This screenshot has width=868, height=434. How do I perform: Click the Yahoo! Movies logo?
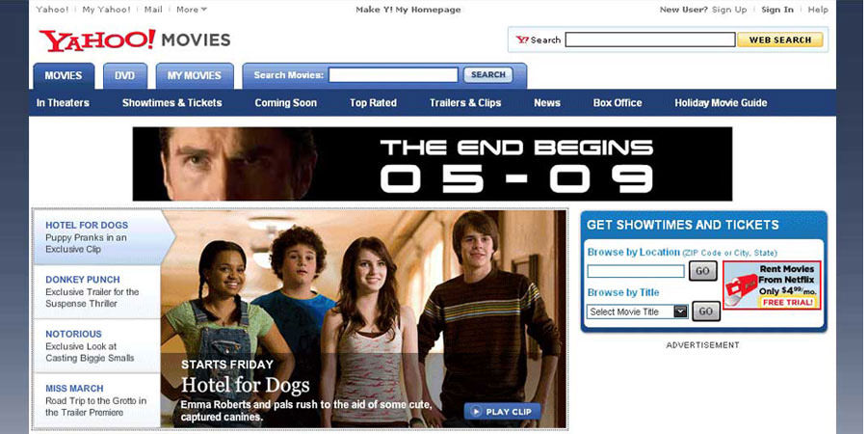coord(135,41)
